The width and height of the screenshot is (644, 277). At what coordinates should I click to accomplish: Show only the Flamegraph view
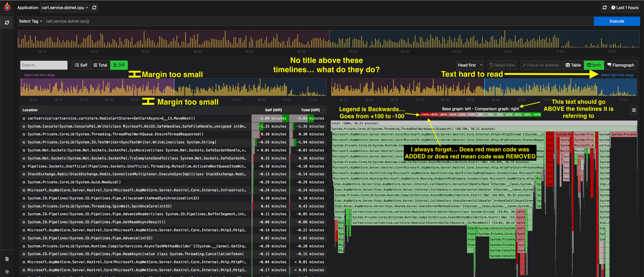[620, 65]
